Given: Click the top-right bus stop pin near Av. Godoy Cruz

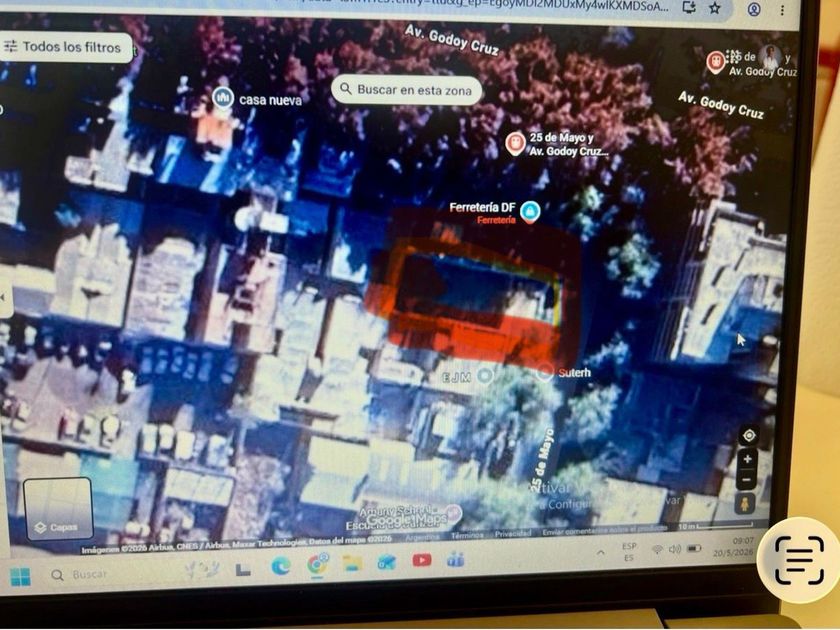Looking at the screenshot, I should [x=716, y=61].
